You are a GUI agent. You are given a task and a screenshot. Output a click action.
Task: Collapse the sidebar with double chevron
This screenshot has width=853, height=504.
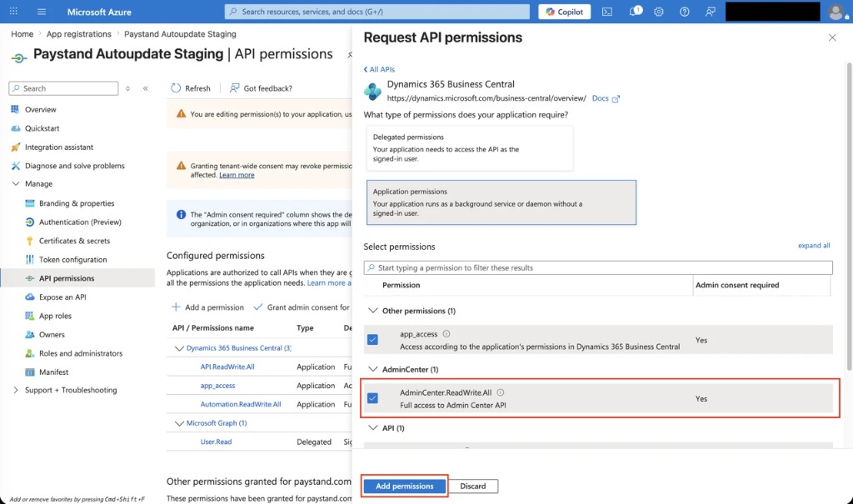pos(145,88)
